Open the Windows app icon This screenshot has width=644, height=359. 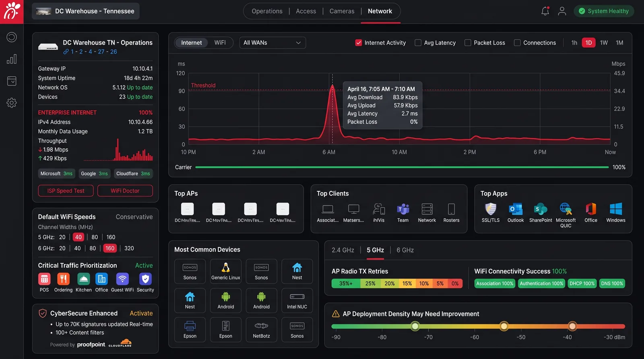click(x=616, y=209)
